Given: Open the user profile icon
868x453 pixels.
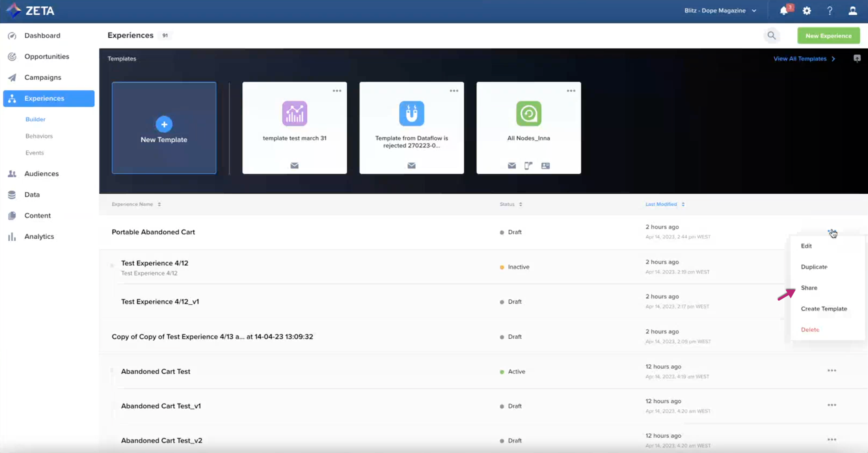Looking at the screenshot, I should coord(852,11).
